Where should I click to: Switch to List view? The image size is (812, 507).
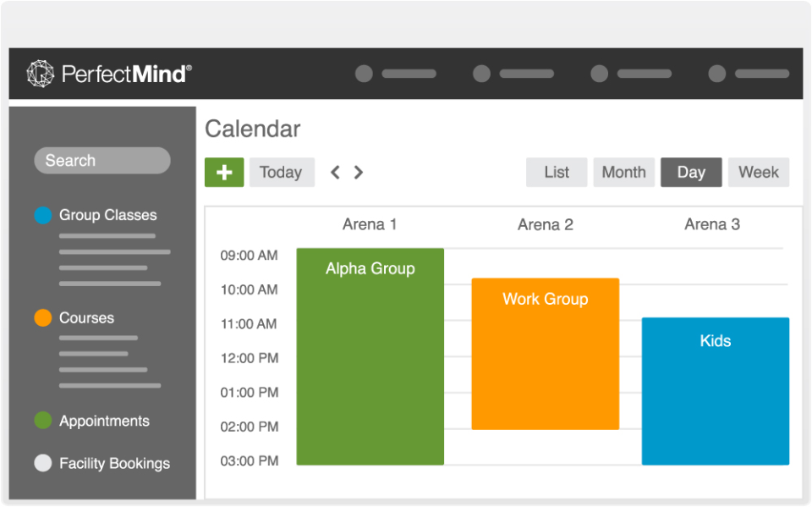556,172
